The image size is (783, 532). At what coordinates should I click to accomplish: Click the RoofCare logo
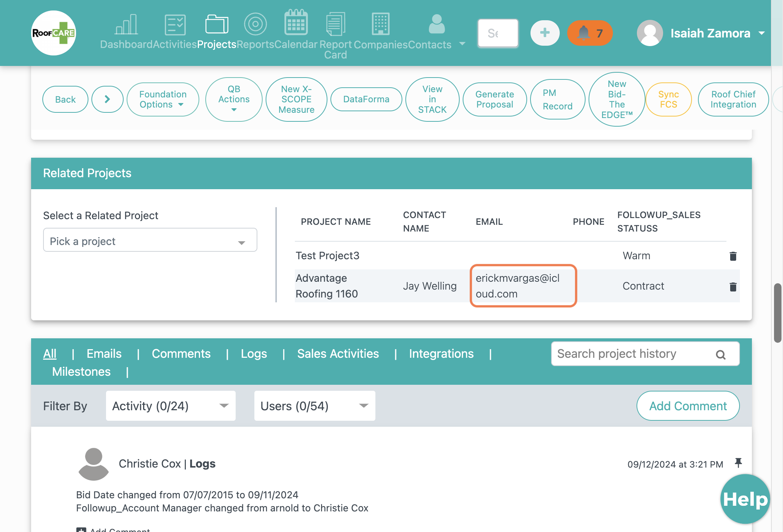coord(54,33)
